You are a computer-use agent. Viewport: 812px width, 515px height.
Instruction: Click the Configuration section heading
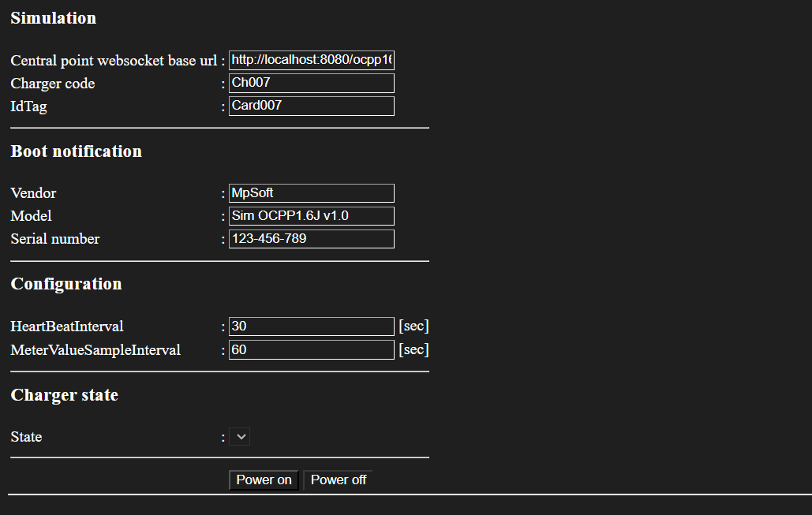coord(66,284)
